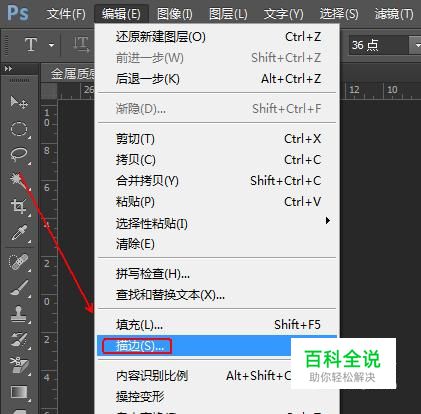This screenshot has height=414, width=421.
Task: Open the font size dropdown arrow
Action: tap(416, 45)
